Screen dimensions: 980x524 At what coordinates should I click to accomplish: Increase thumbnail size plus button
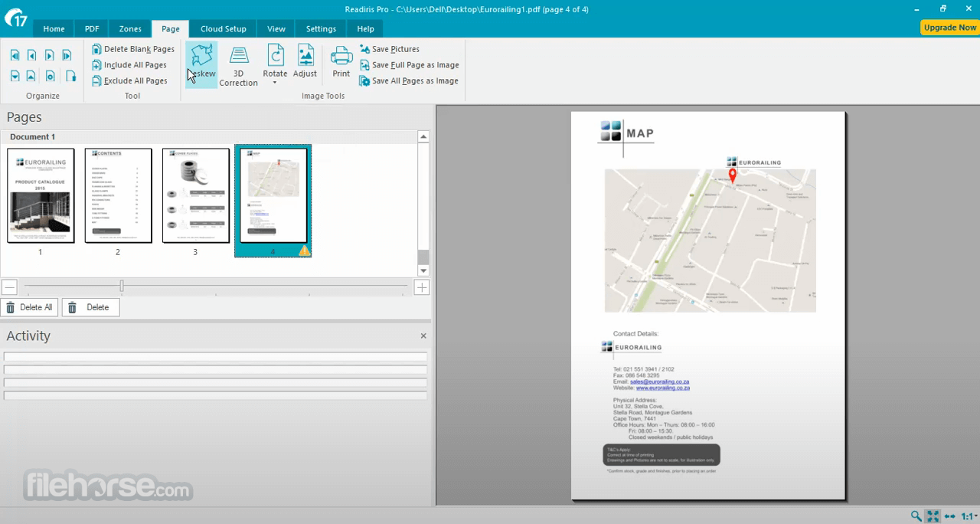coord(422,287)
